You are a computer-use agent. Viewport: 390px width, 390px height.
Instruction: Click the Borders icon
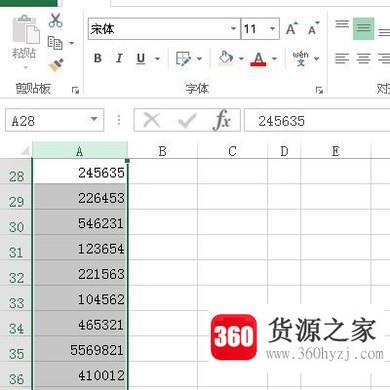coord(183,59)
